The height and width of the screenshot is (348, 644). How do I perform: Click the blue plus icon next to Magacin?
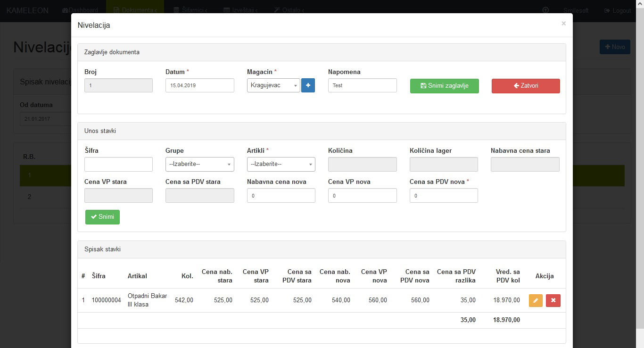308,85
